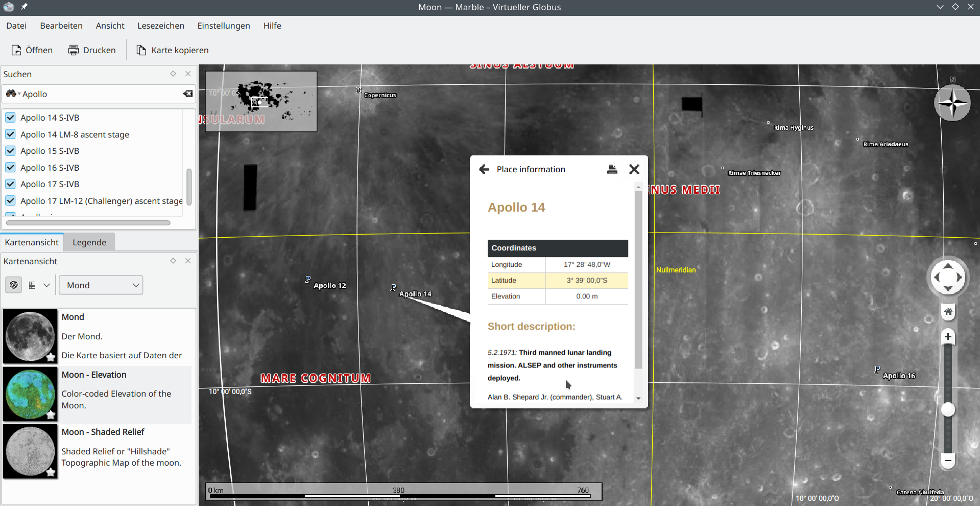Pan the map right

(x=960, y=277)
